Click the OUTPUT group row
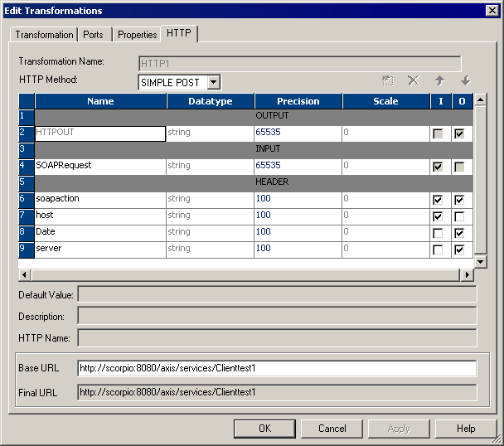This screenshot has width=504, height=446. click(254, 117)
